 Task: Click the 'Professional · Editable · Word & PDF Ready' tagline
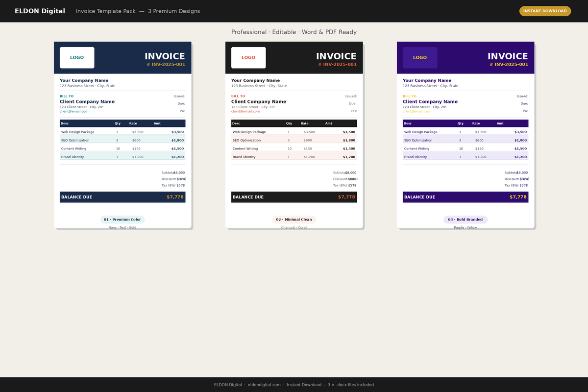tap(294, 32)
